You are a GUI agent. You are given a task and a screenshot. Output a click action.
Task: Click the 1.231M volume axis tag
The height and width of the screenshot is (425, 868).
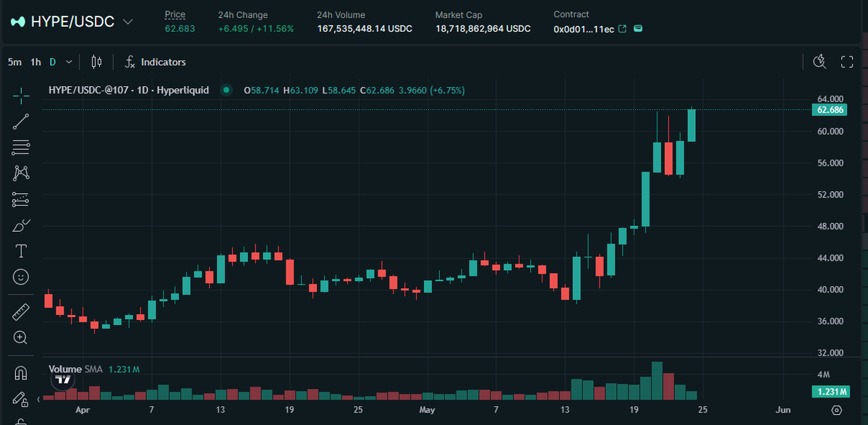click(830, 392)
